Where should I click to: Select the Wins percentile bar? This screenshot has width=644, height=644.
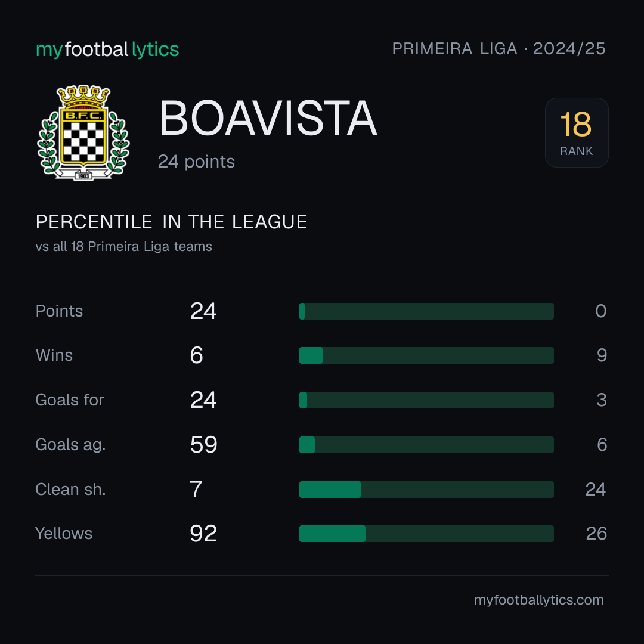(x=426, y=355)
